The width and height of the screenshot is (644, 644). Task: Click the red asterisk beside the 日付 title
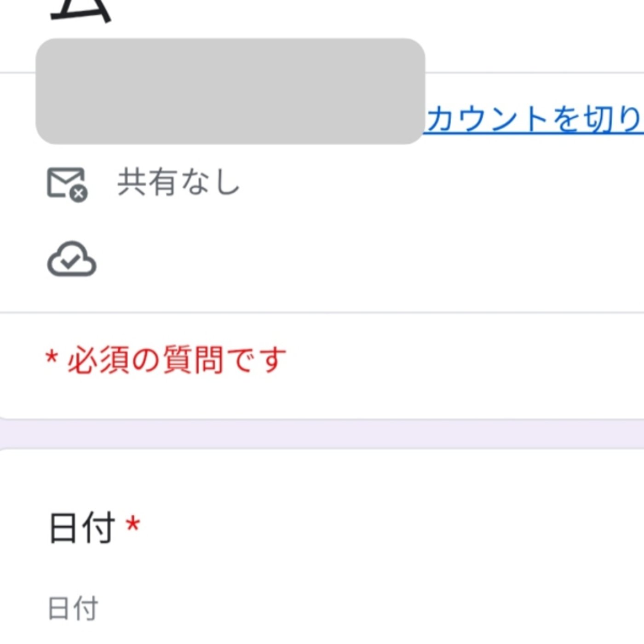click(x=133, y=524)
